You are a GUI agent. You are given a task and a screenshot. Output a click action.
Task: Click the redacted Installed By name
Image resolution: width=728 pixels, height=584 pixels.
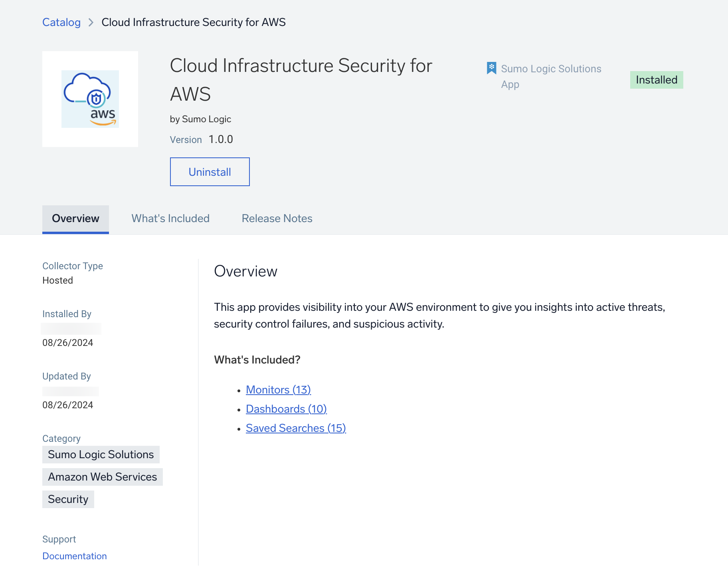point(71,329)
